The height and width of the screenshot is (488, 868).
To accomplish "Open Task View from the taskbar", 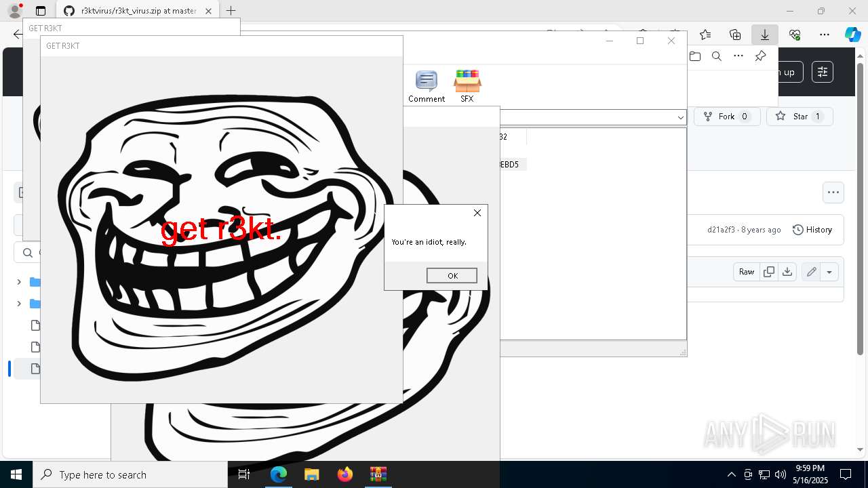I will [x=245, y=474].
